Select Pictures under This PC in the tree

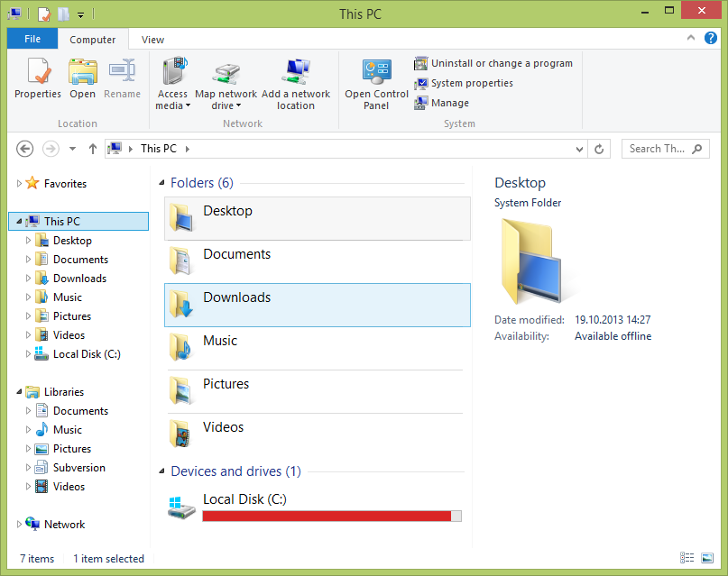(x=63, y=316)
